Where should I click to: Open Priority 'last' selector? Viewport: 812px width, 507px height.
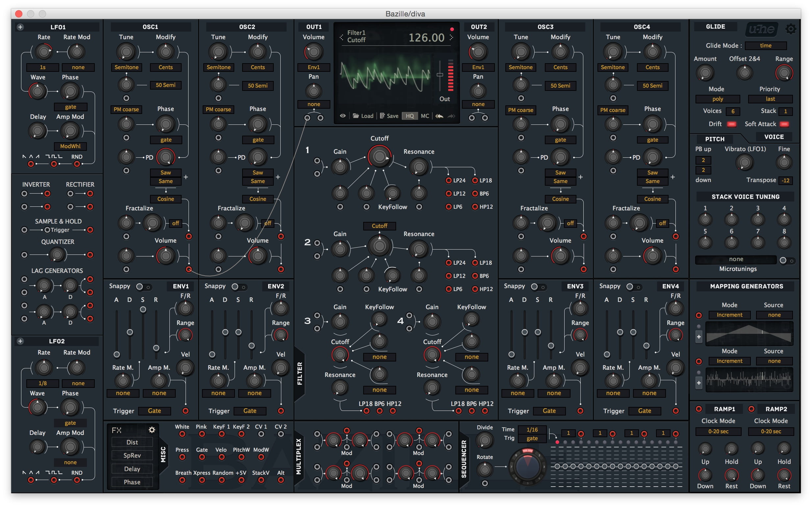(x=770, y=99)
